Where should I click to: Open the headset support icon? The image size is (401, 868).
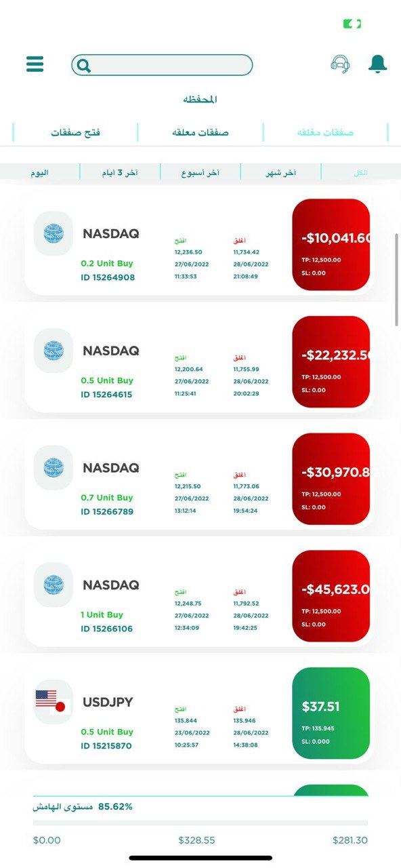[341, 64]
